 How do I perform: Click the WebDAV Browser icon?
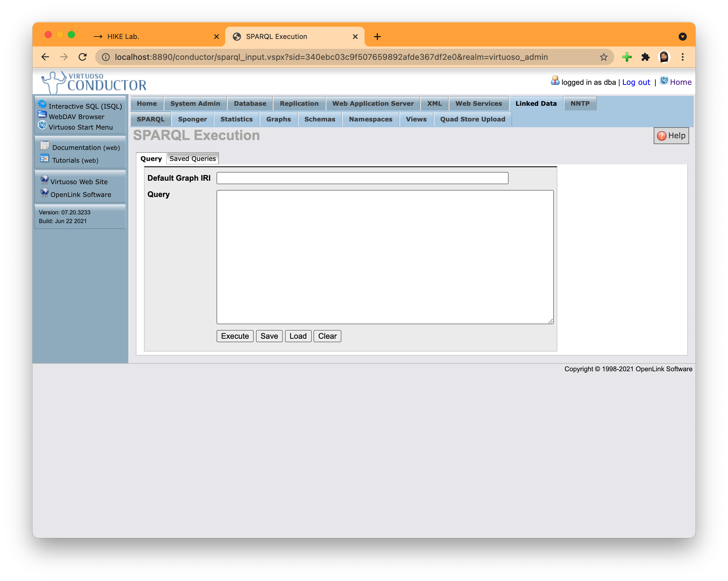42,114
